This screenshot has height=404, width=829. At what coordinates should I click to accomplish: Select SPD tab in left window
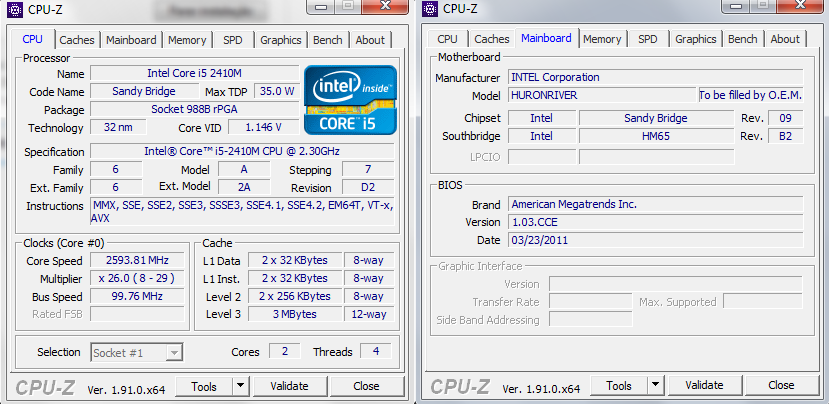coord(233,40)
